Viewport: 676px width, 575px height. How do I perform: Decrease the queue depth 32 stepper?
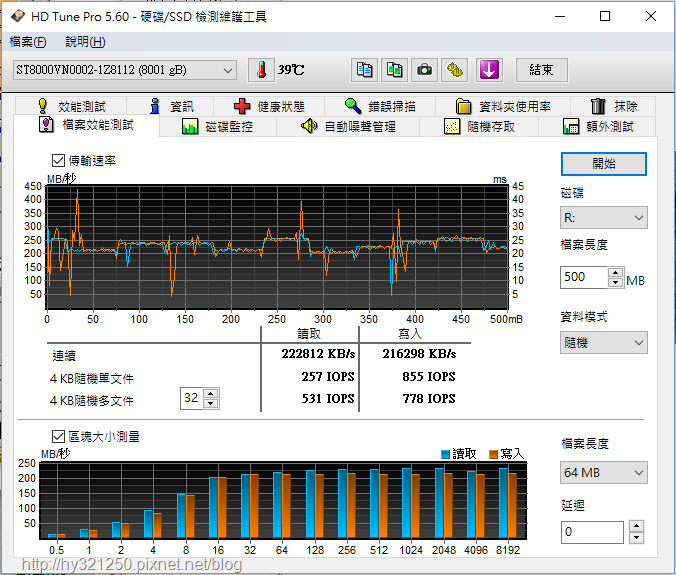tap(210, 403)
